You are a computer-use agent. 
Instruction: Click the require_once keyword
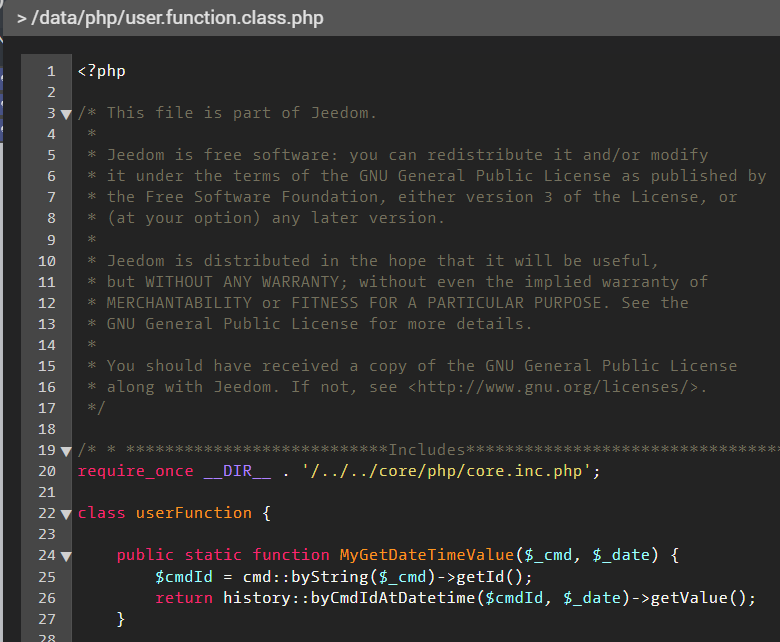click(135, 471)
